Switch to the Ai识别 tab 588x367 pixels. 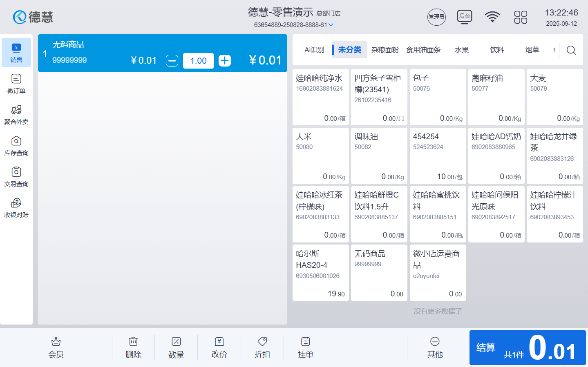pyautogui.click(x=314, y=50)
